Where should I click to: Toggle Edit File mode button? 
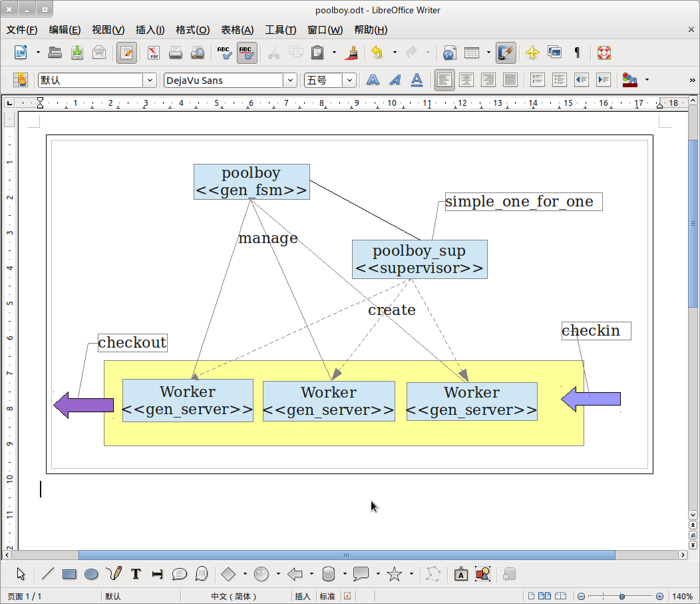point(126,53)
